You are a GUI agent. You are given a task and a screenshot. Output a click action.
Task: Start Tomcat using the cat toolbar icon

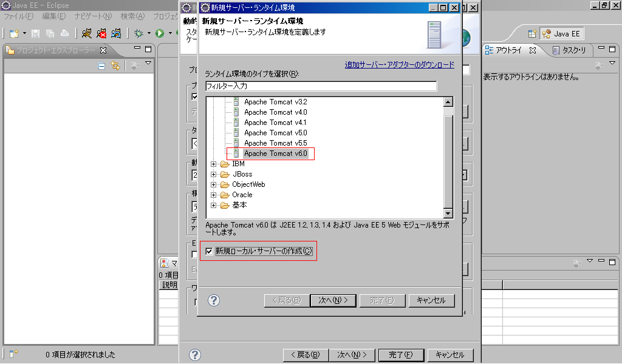86,33
